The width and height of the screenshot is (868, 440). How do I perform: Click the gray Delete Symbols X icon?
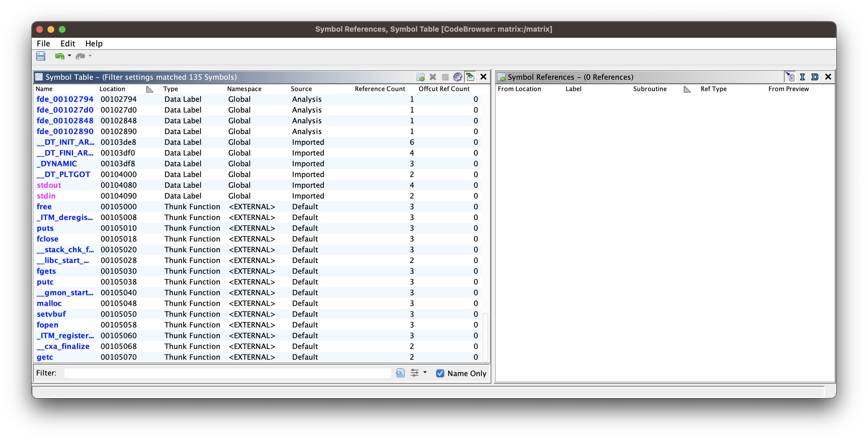click(433, 77)
